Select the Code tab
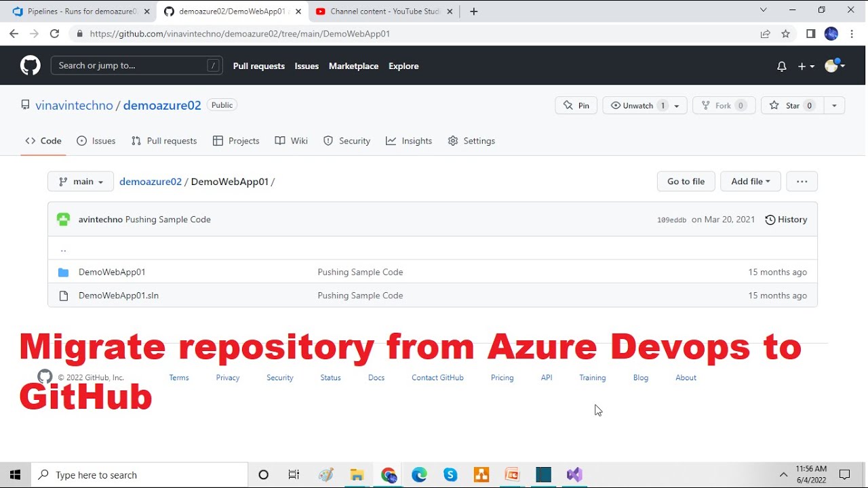 coord(43,141)
